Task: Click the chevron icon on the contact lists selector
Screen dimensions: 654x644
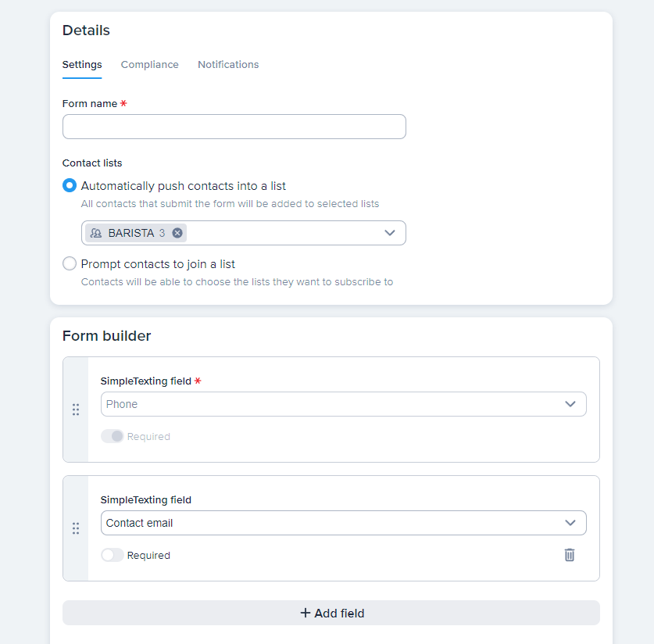Action: [390, 232]
